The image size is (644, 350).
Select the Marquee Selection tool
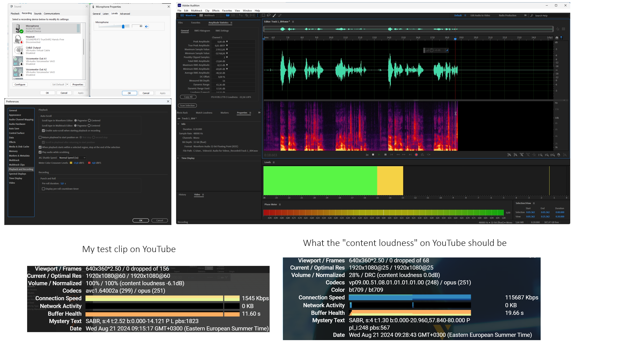(x=263, y=15)
